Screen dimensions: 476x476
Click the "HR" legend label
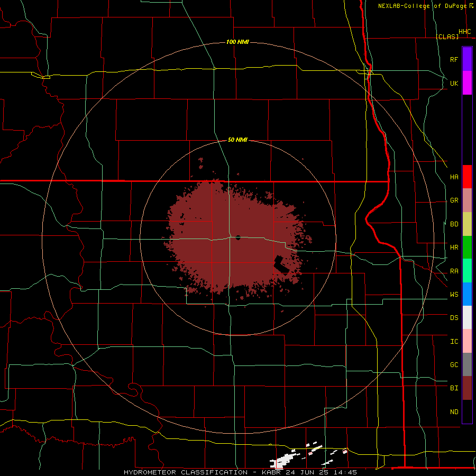click(x=454, y=248)
